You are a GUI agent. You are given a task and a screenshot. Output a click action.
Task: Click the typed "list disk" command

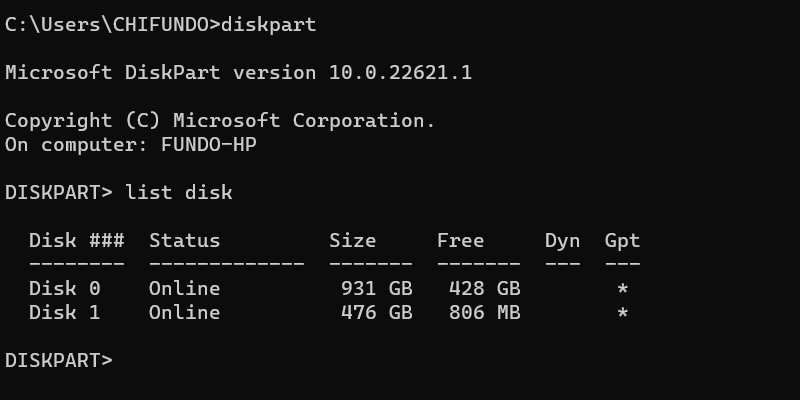179,192
